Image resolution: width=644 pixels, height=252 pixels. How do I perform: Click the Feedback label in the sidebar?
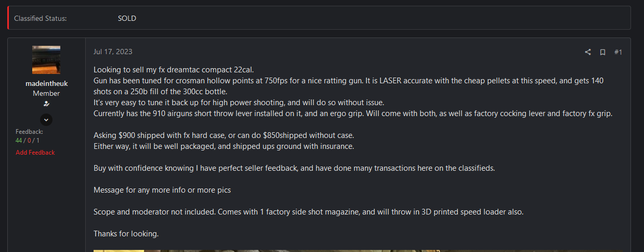[x=29, y=132]
